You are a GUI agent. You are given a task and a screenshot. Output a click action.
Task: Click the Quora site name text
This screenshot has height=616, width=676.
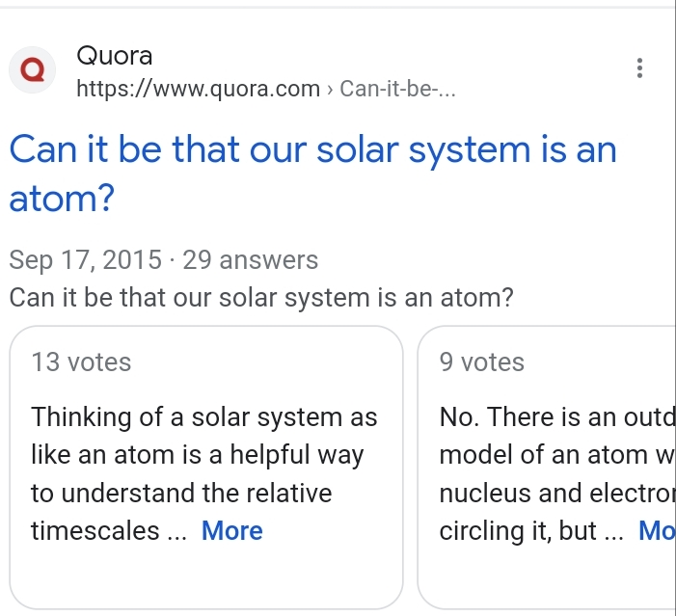(115, 56)
